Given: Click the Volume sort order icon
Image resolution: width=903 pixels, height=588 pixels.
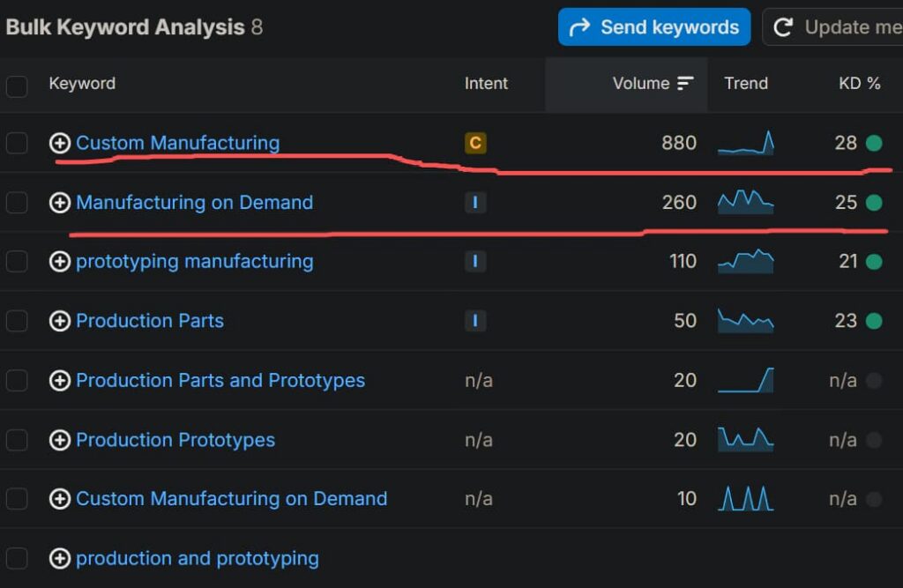Looking at the screenshot, I should coord(685,84).
